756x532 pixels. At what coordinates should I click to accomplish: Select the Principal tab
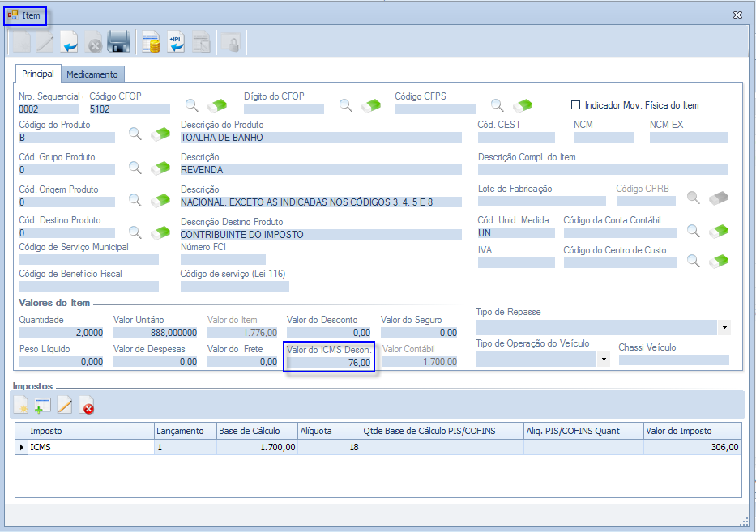click(x=38, y=74)
